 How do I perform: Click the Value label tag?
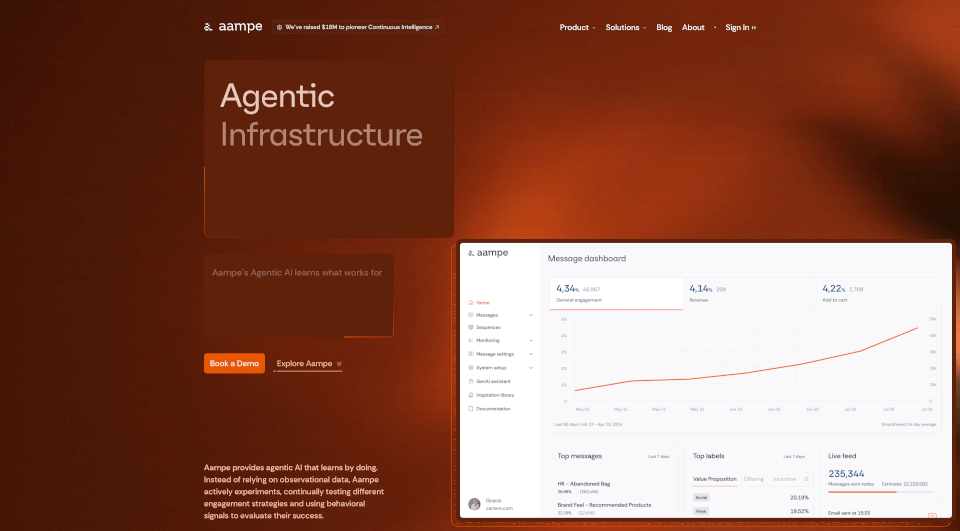tap(701, 511)
